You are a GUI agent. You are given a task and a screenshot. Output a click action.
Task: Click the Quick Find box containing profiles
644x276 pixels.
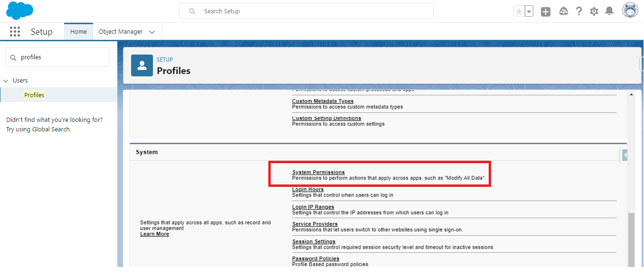click(x=57, y=57)
